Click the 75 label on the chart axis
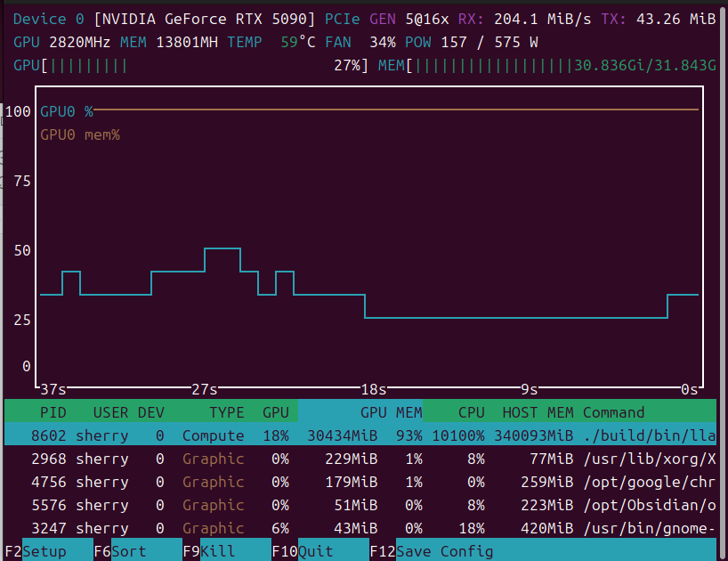This screenshot has height=561, width=728. click(22, 181)
